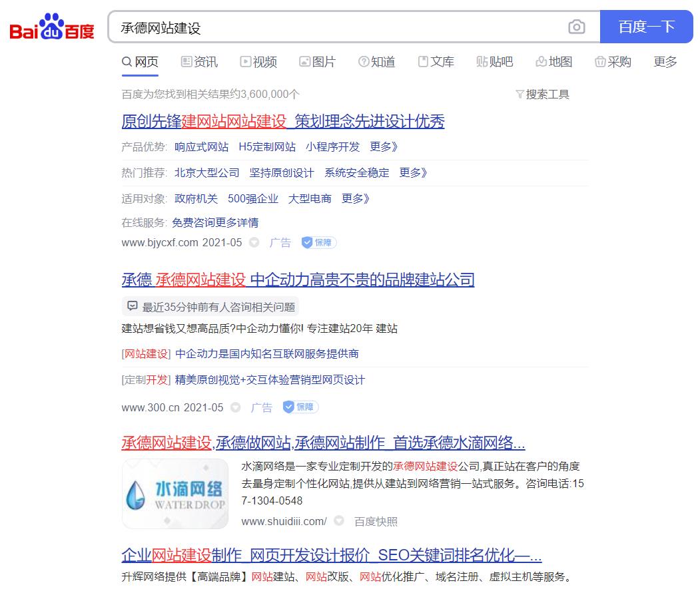Click 系统安全稳定 link
This screenshot has height=589, width=700.
tap(357, 172)
